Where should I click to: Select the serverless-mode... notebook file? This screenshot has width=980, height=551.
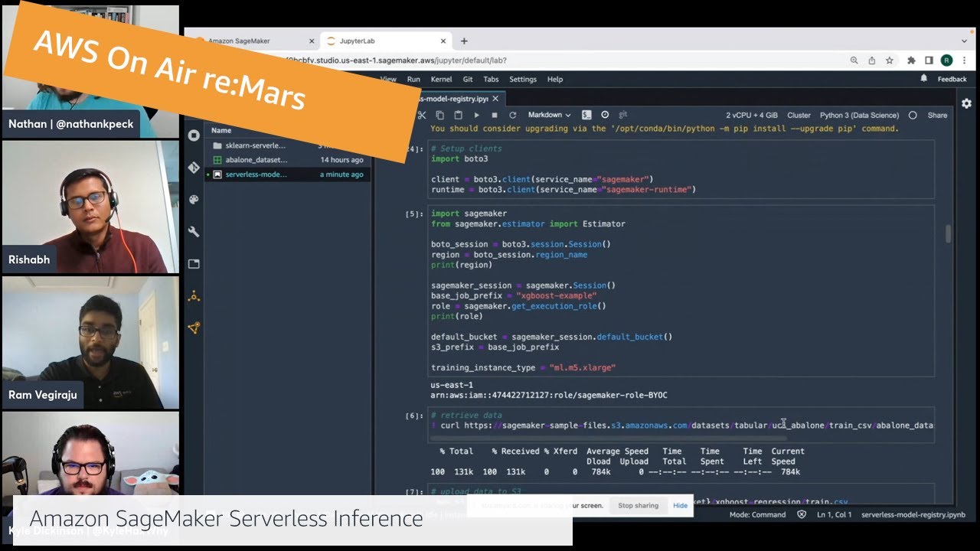click(289, 174)
